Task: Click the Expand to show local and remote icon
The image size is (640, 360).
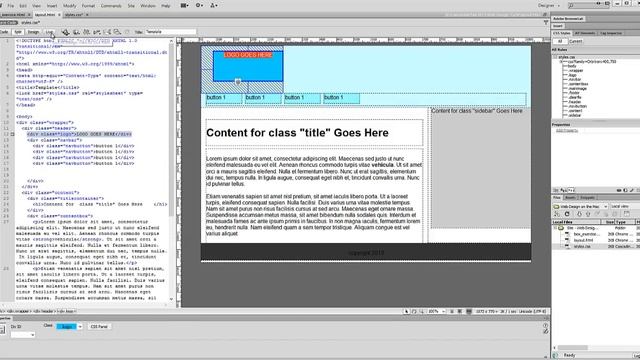Action: (627, 214)
